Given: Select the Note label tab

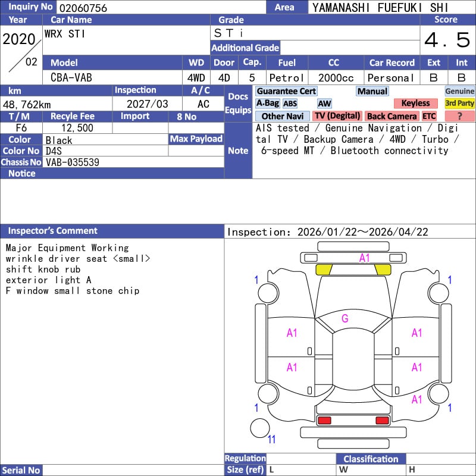Looking at the screenshot, I should tap(238, 151).
